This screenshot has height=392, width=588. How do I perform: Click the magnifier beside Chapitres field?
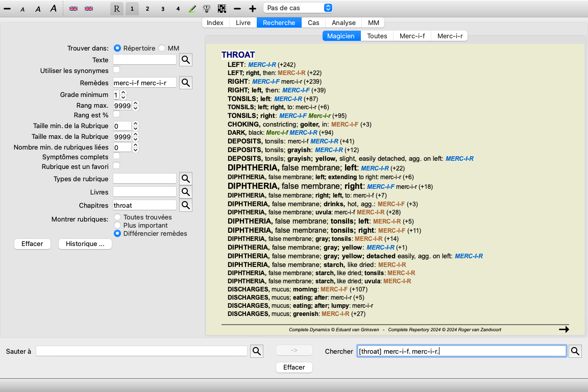click(186, 205)
